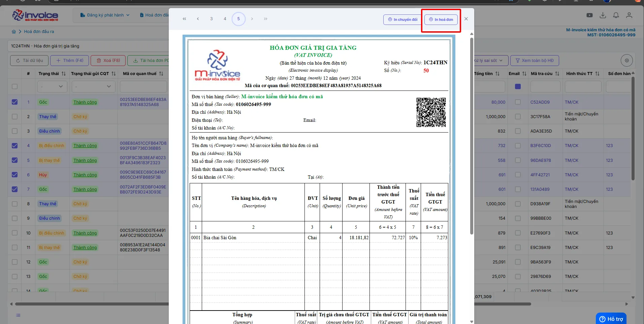Select page 3 in invoice pager

point(212,19)
